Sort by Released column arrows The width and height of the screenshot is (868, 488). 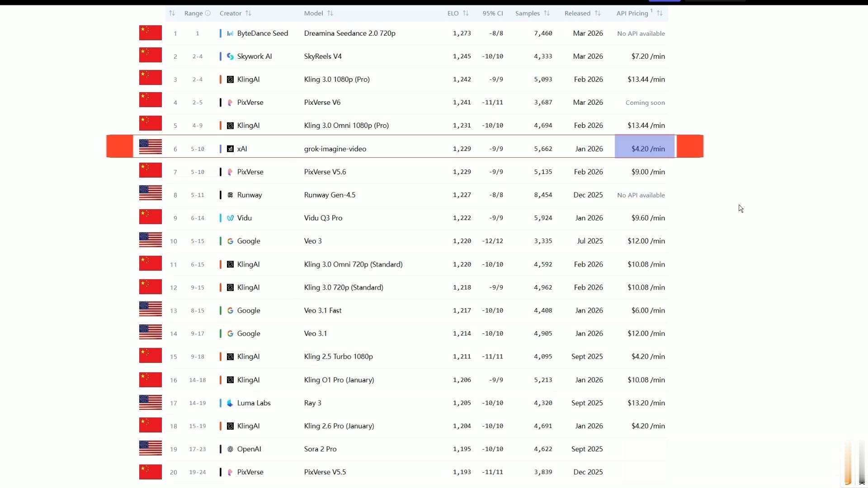pos(598,13)
